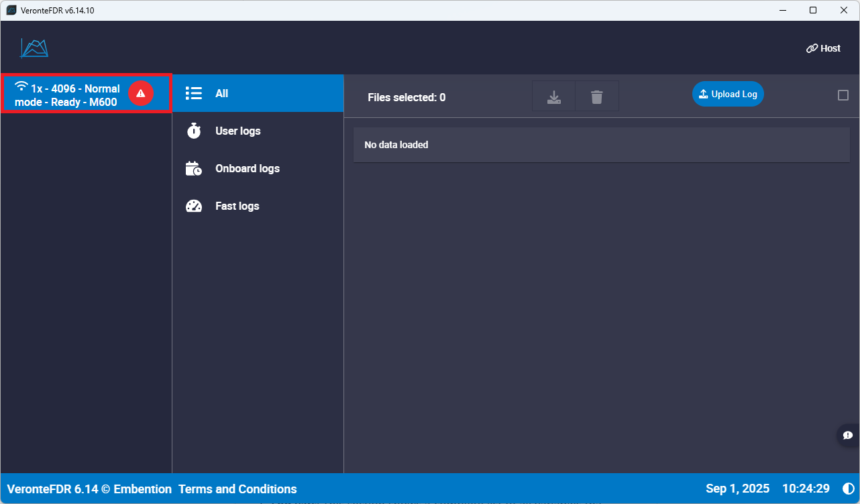Image resolution: width=860 pixels, height=504 pixels.
Task: Click the gauge icon for Fast logs
Action: 194,206
